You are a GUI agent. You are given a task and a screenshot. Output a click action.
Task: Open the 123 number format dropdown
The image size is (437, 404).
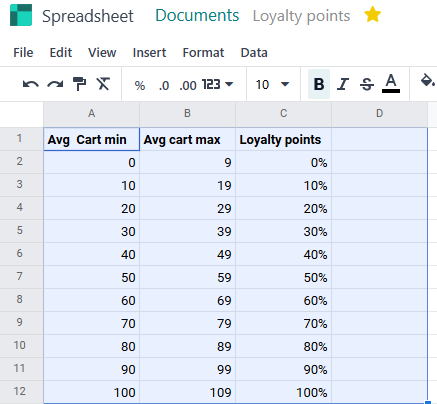217,84
